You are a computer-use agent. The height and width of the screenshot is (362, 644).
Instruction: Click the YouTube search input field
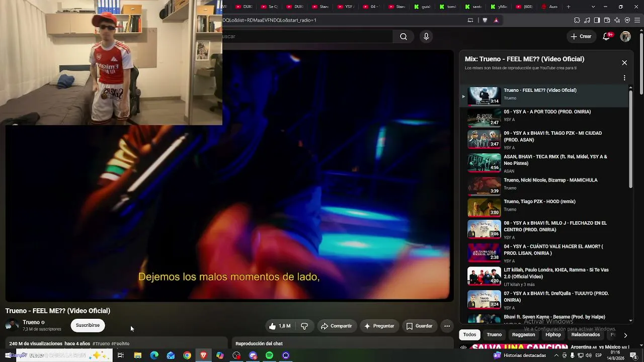point(307,36)
